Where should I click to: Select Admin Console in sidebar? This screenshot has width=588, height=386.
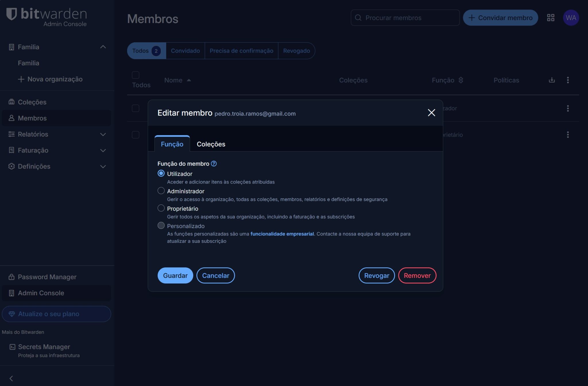(x=56, y=293)
